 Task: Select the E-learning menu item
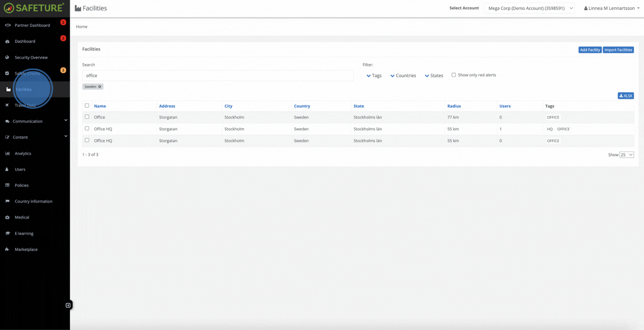(x=24, y=233)
